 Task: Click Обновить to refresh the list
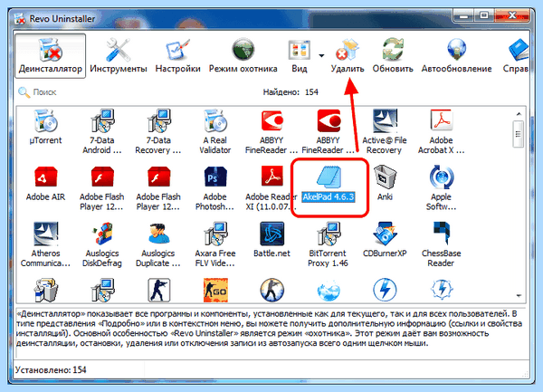(x=393, y=56)
